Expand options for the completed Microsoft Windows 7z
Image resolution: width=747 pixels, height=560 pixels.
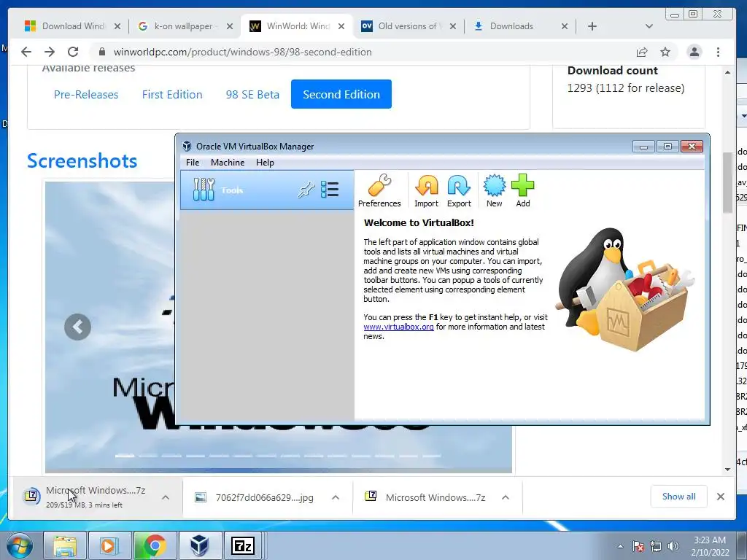point(506,497)
